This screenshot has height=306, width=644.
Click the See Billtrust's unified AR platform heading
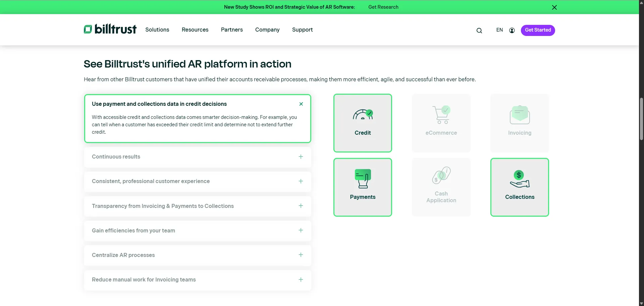(187, 64)
